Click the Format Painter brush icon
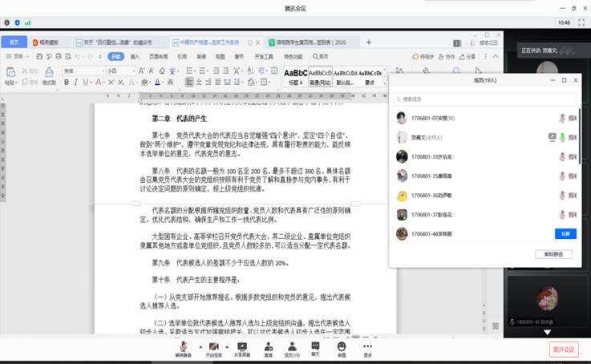 [48, 71]
